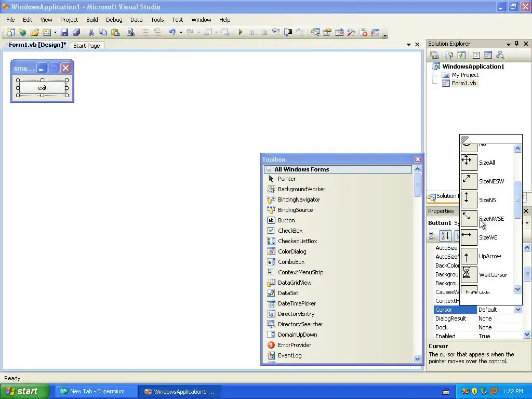
Task: Click the Save All toolbar icon
Action: click(77, 32)
